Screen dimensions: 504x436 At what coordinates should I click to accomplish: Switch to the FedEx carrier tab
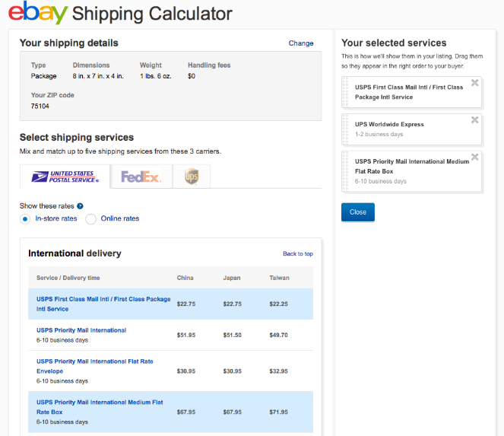(x=141, y=177)
